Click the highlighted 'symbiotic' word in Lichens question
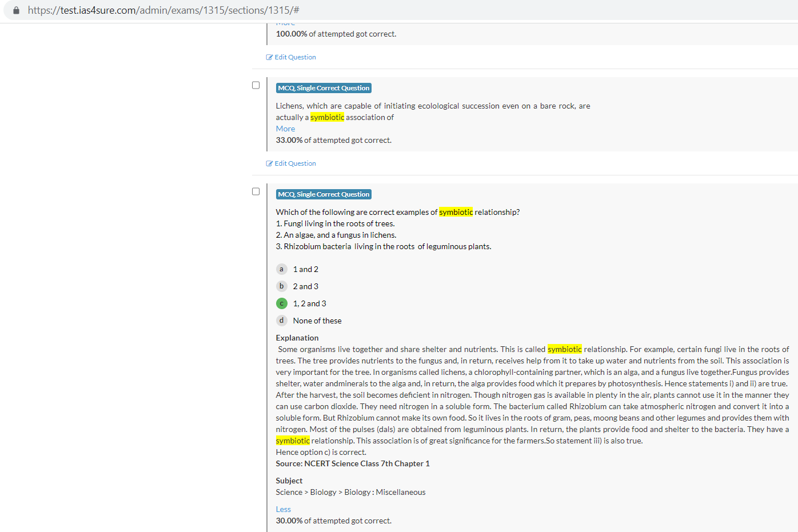Viewport: 798px width, 532px height. 327,117
